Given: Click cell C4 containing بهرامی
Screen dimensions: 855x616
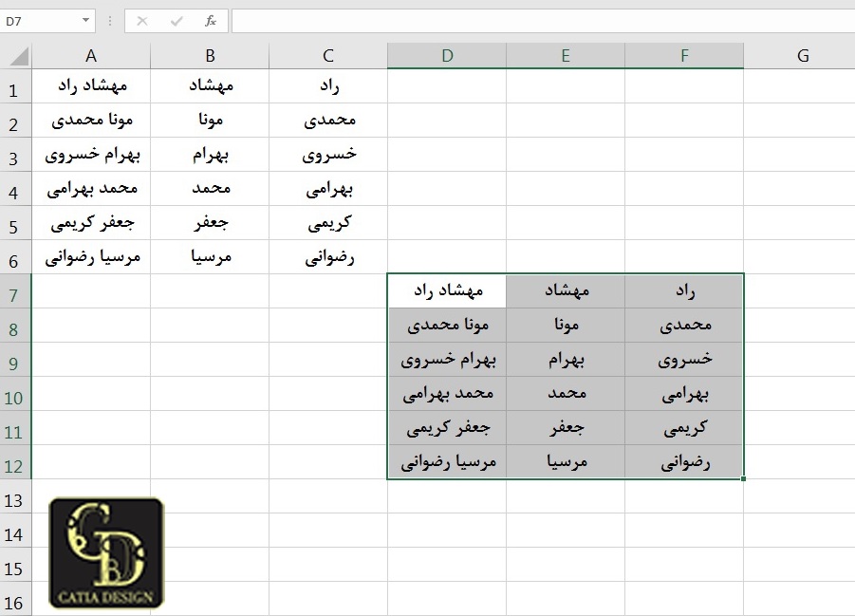Looking at the screenshot, I should [x=328, y=189].
